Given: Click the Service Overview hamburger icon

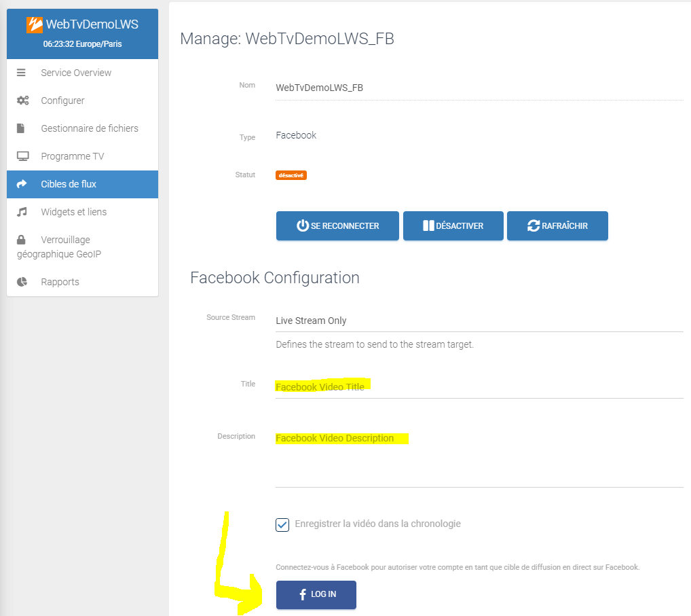Looking at the screenshot, I should coord(21,73).
